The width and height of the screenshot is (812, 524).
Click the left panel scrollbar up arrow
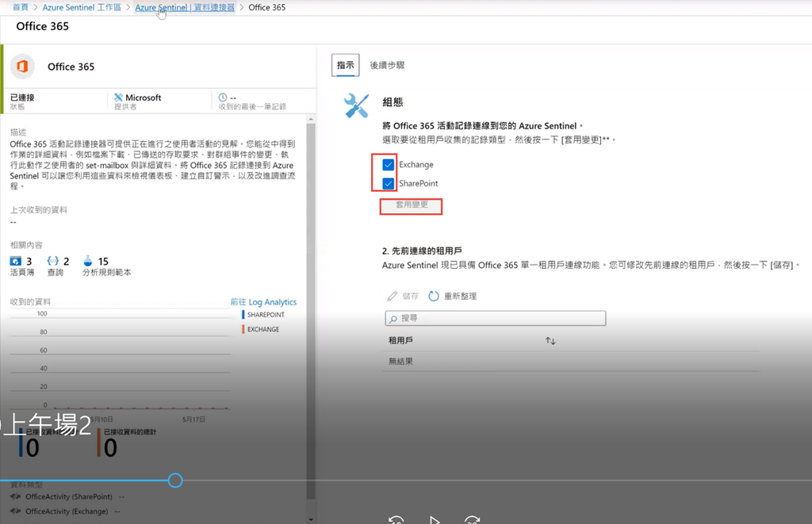tap(311, 119)
